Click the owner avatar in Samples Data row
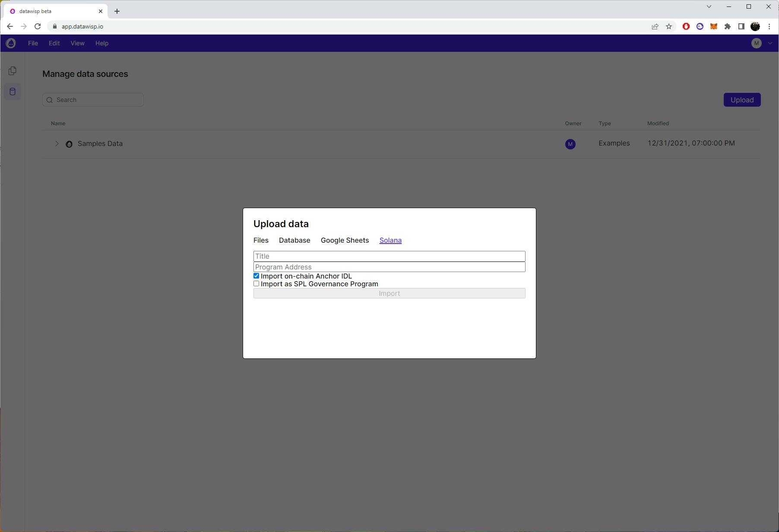Image resolution: width=779 pixels, height=532 pixels. pyautogui.click(x=570, y=144)
